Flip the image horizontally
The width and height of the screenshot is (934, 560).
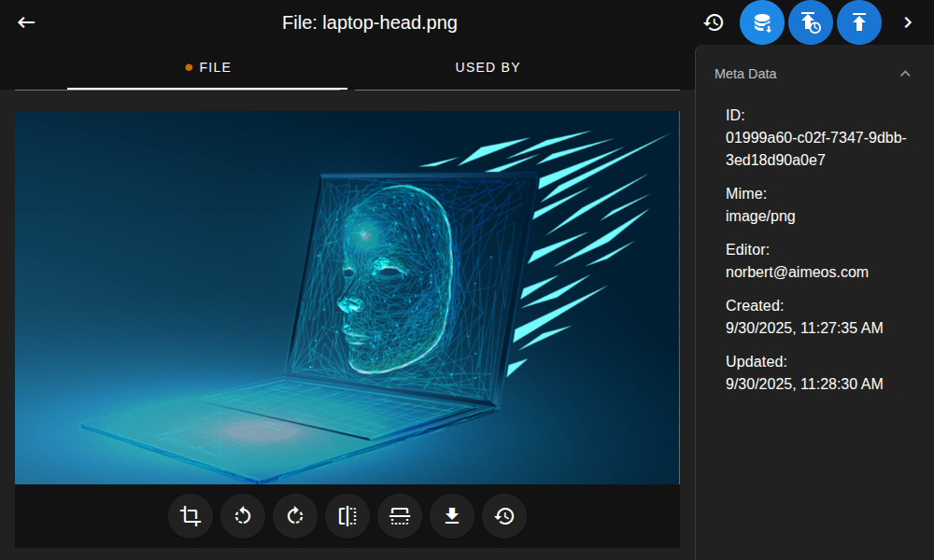coord(347,516)
